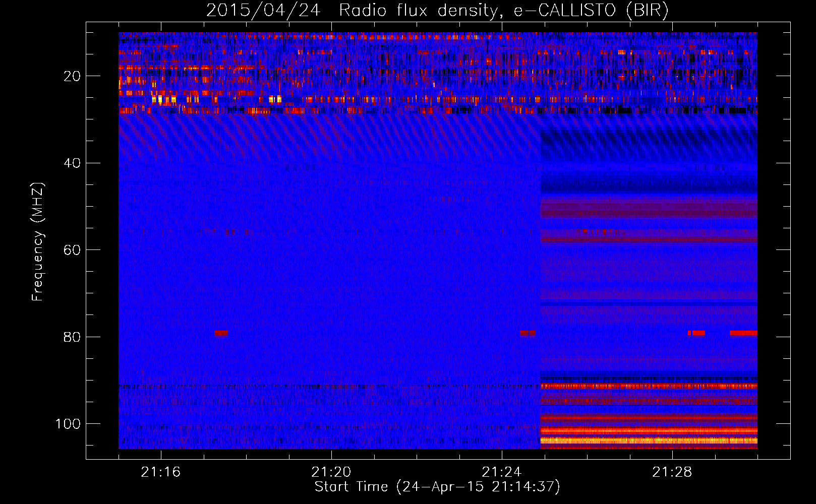Click the bright yellow band at the bottom right
Image resolution: width=816 pixels, height=504 pixels.
coord(649,440)
